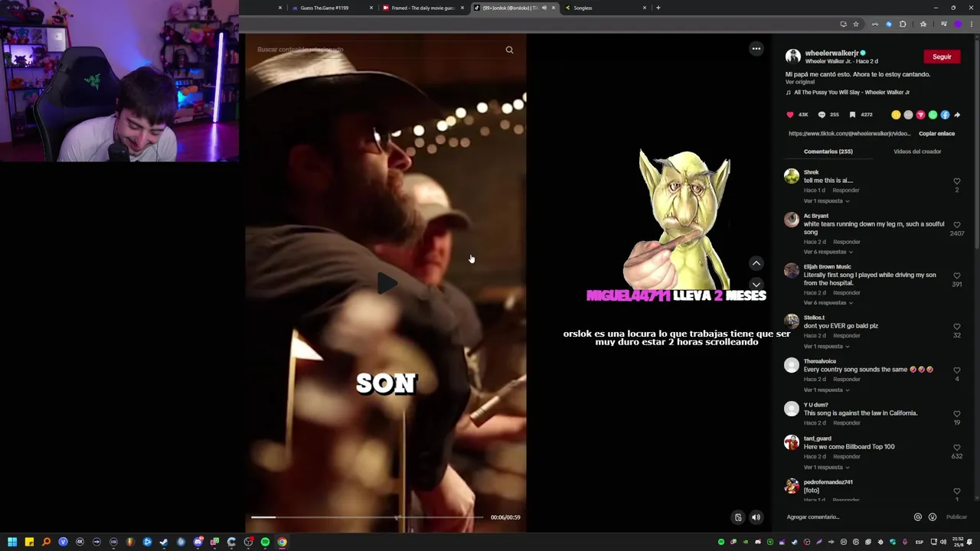Like tard_guard's Billboard Top 100 comment
Image resolution: width=980 pixels, height=551 pixels.
point(956,448)
